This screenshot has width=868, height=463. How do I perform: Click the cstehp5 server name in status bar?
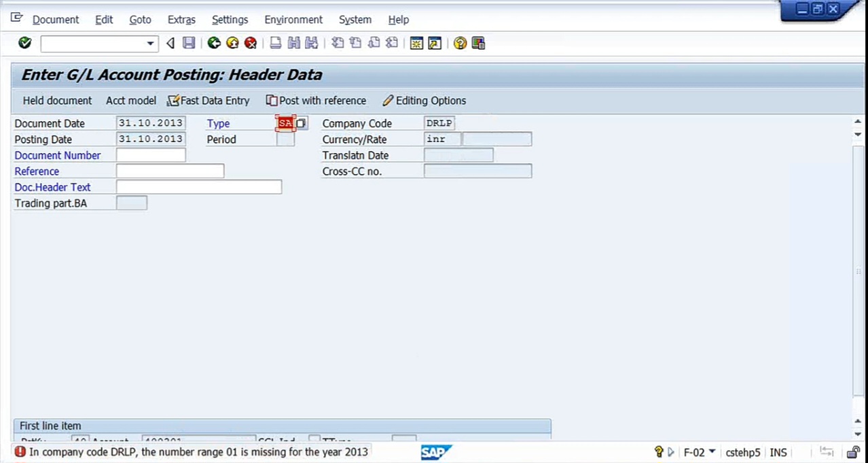[743, 452]
